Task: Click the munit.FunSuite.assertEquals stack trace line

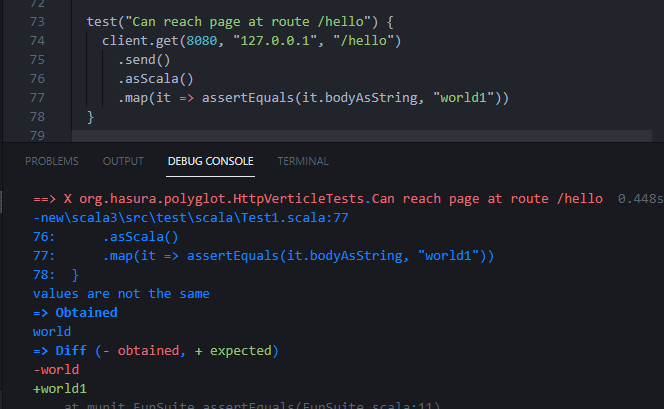Action: coord(252,406)
